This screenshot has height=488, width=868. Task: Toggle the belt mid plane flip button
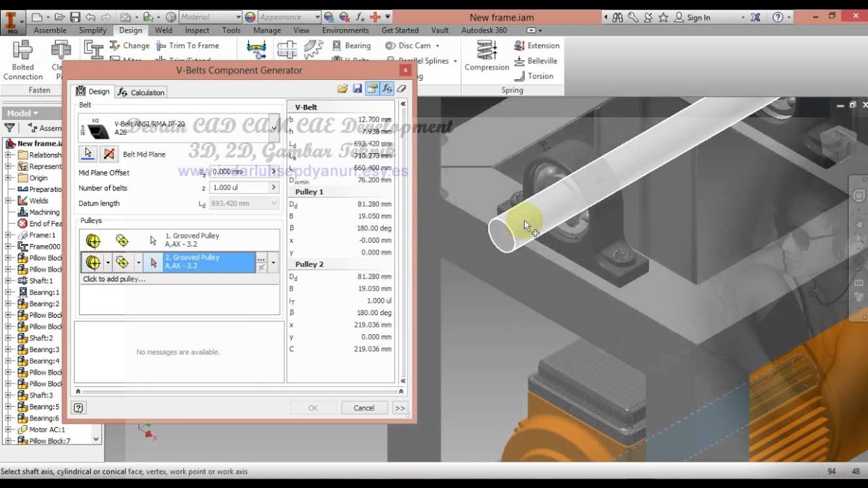(x=108, y=154)
